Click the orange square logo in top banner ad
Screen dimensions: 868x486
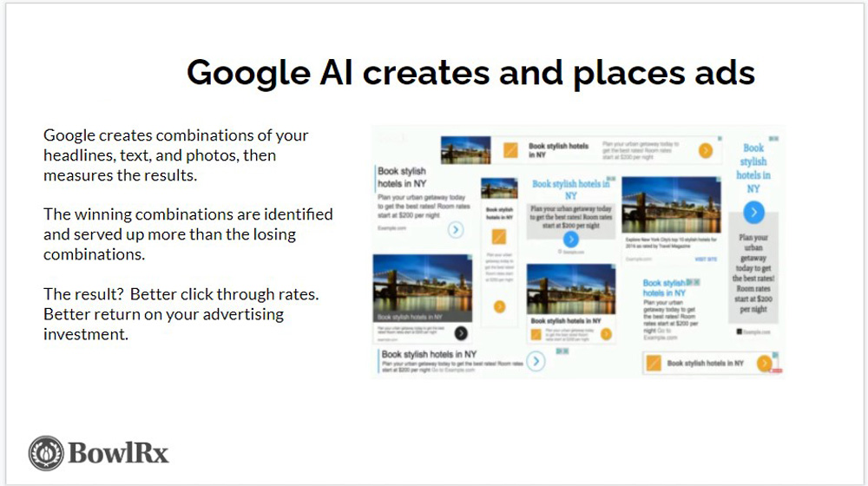click(510, 150)
